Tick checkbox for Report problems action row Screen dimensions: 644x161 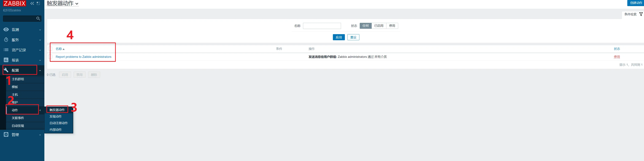pos(50,57)
